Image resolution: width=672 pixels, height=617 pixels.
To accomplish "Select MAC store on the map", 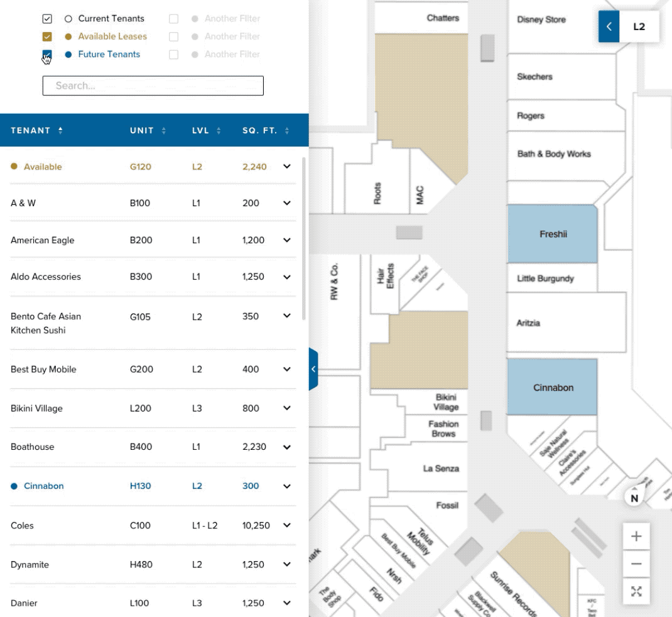I will coord(420,195).
